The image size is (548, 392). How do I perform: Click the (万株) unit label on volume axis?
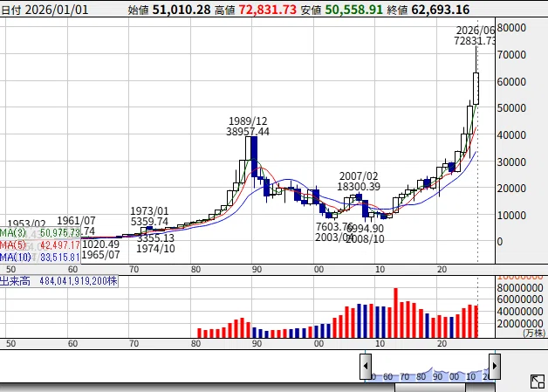[534, 334]
